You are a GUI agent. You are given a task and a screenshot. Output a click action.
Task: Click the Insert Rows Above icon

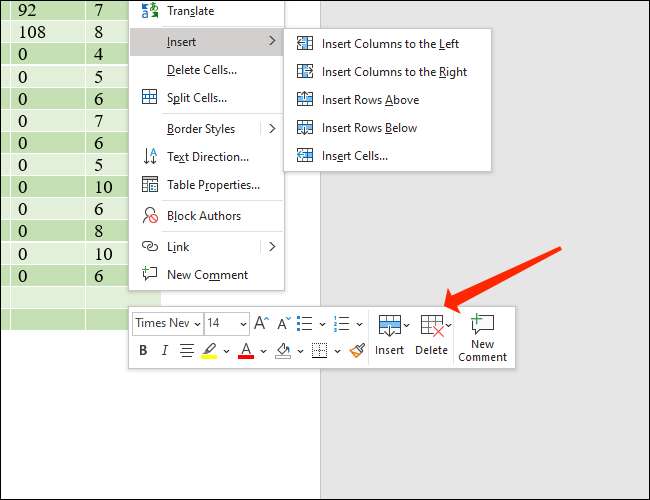(305, 99)
